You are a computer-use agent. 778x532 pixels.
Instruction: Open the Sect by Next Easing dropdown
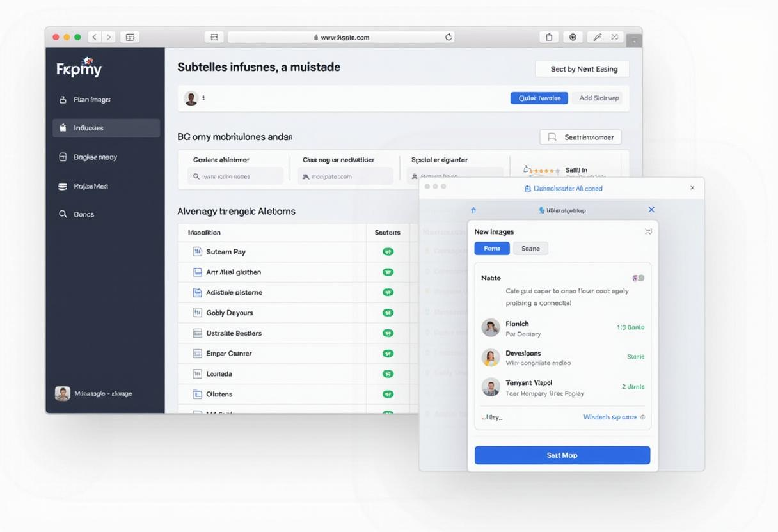tap(582, 68)
